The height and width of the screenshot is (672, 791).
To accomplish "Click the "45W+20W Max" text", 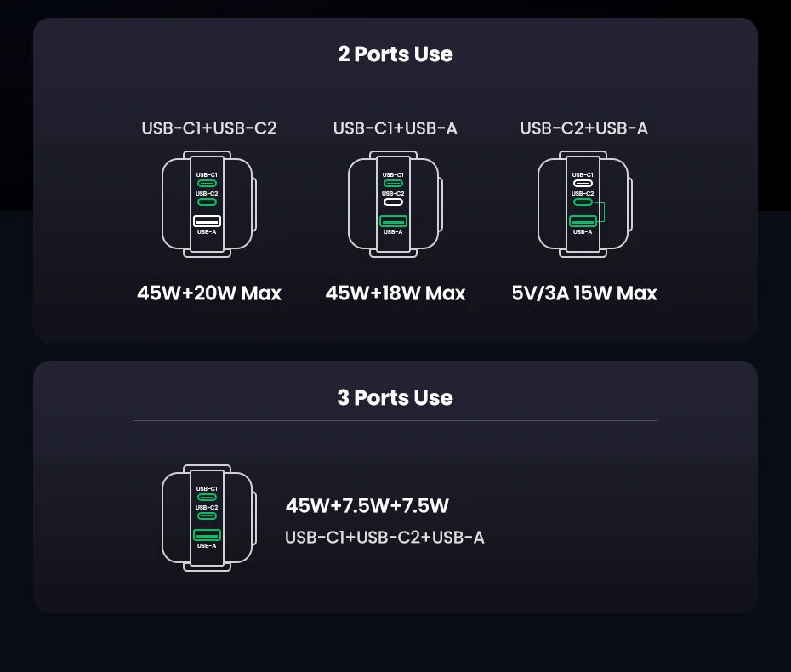I will tap(209, 293).
